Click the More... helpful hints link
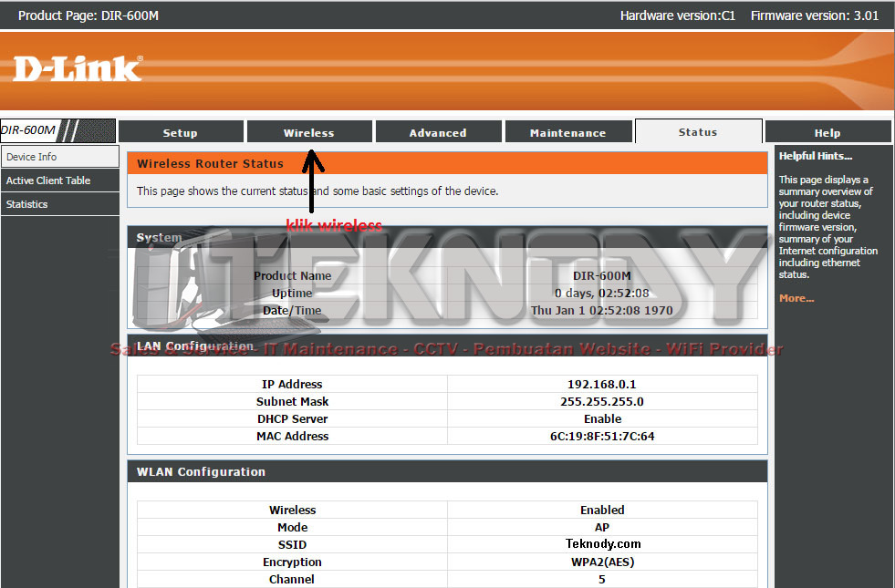Screen dimensions: 895x588 point(796,298)
